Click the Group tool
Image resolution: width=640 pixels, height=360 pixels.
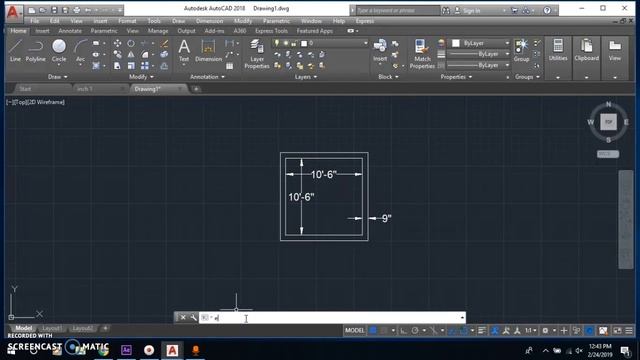pyautogui.click(x=521, y=50)
